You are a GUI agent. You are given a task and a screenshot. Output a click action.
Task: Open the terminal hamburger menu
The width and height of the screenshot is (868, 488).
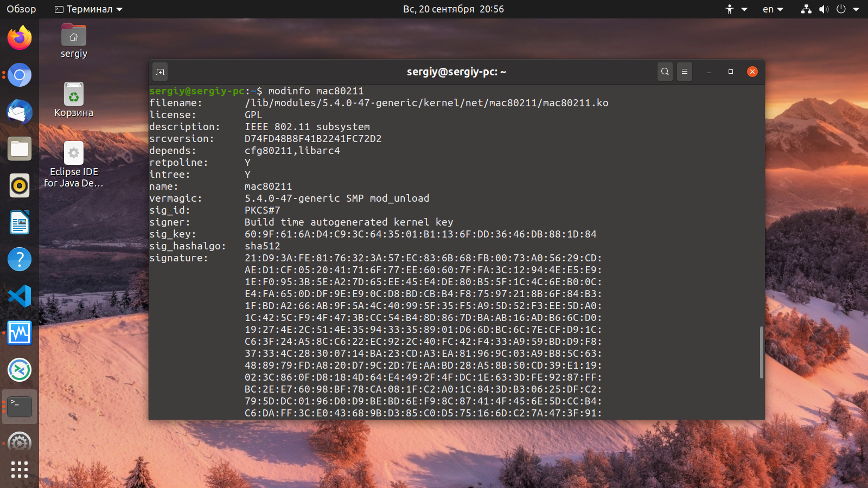point(685,72)
